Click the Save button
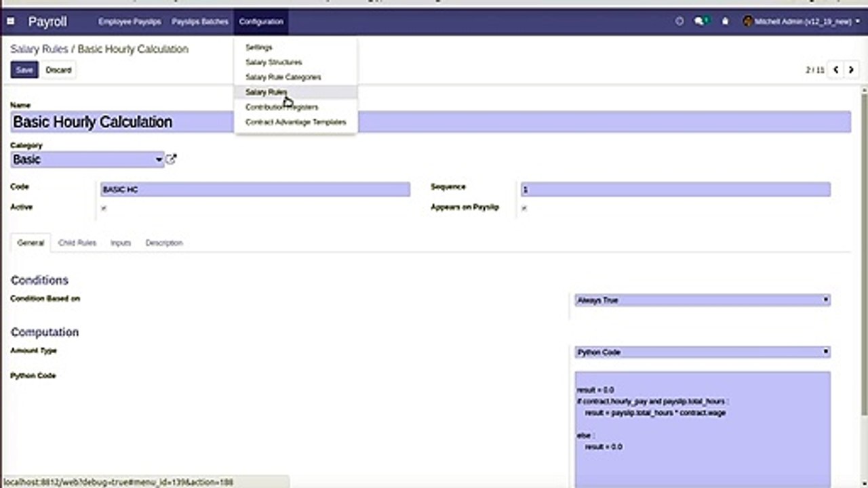This screenshot has width=868, height=488. (24, 70)
